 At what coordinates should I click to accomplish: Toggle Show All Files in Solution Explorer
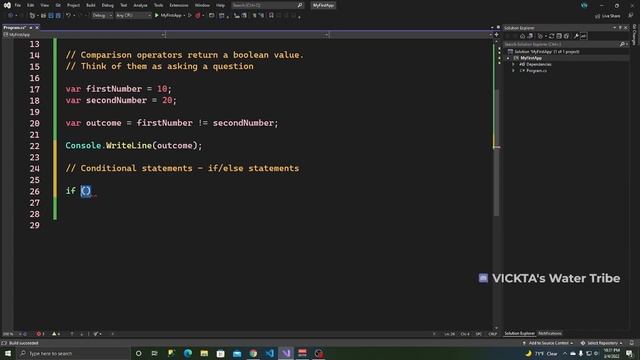566,36
